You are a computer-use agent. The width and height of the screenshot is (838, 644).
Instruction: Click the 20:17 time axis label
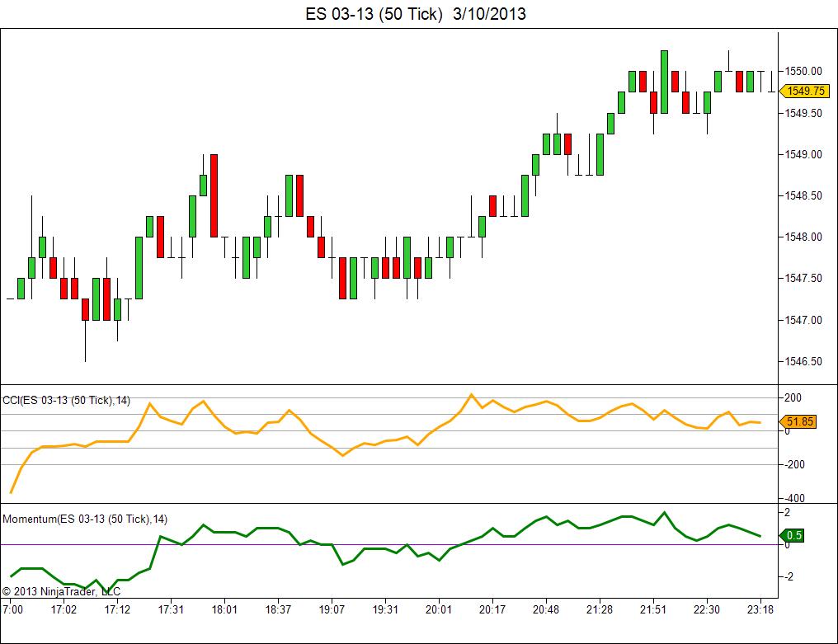pyautogui.click(x=492, y=610)
